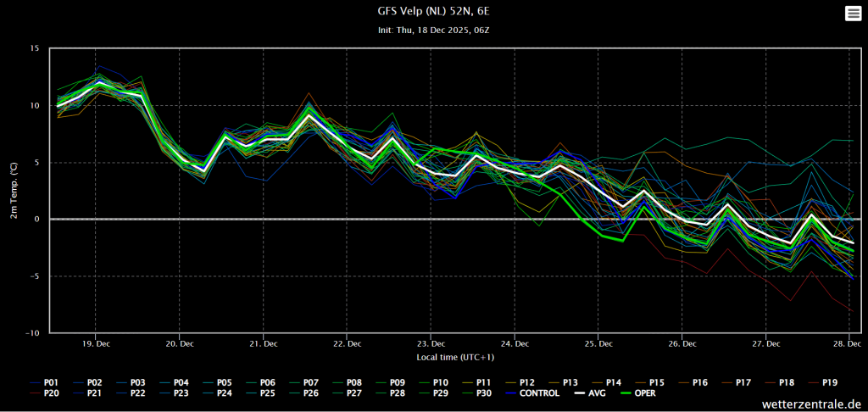This screenshot has height=412, width=868.
Task: Toggle P22 legend item
Action: pyautogui.click(x=130, y=393)
